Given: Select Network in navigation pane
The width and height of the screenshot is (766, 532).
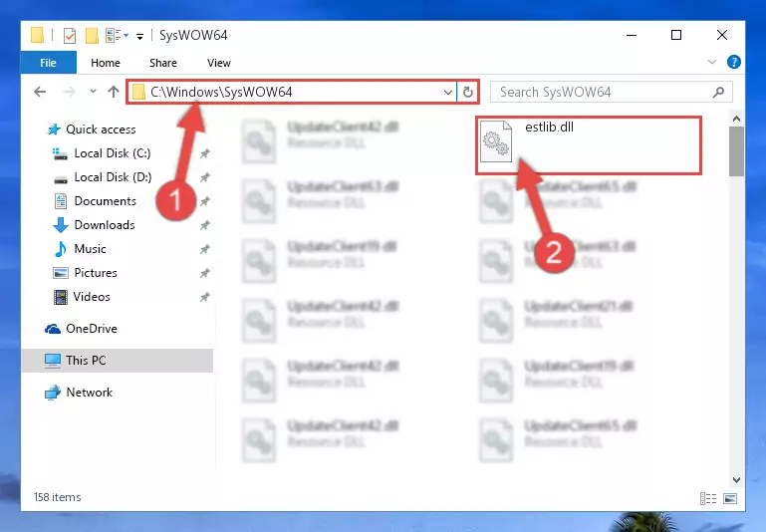Looking at the screenshot, I should point(90,392).
